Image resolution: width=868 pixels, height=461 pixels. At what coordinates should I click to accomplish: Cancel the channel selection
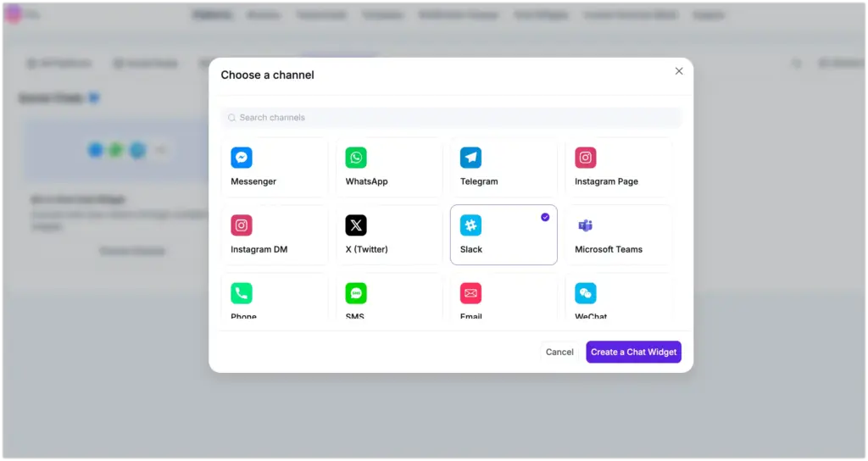[x=559, y=352]
